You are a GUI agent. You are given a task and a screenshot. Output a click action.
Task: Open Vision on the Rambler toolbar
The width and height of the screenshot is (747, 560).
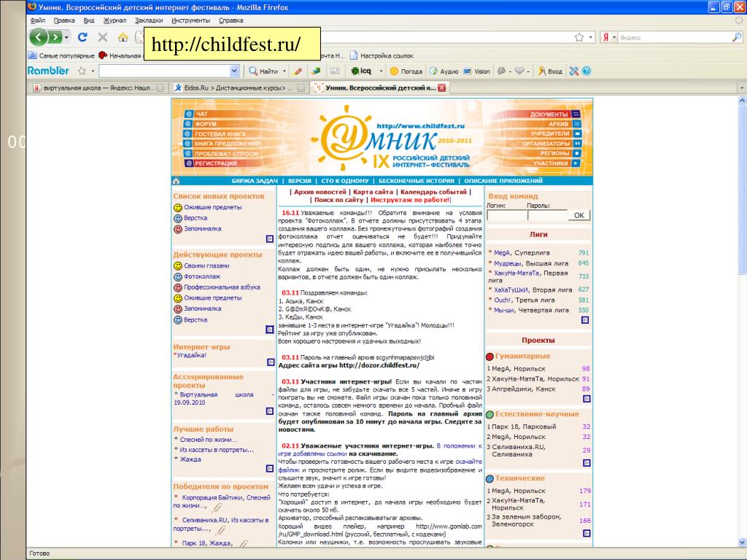[476, 71]
